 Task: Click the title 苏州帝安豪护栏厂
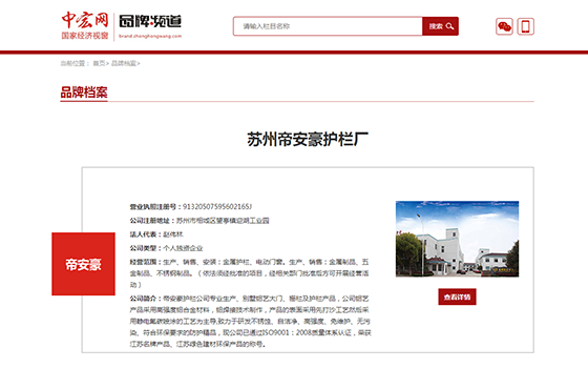[307, 139]
